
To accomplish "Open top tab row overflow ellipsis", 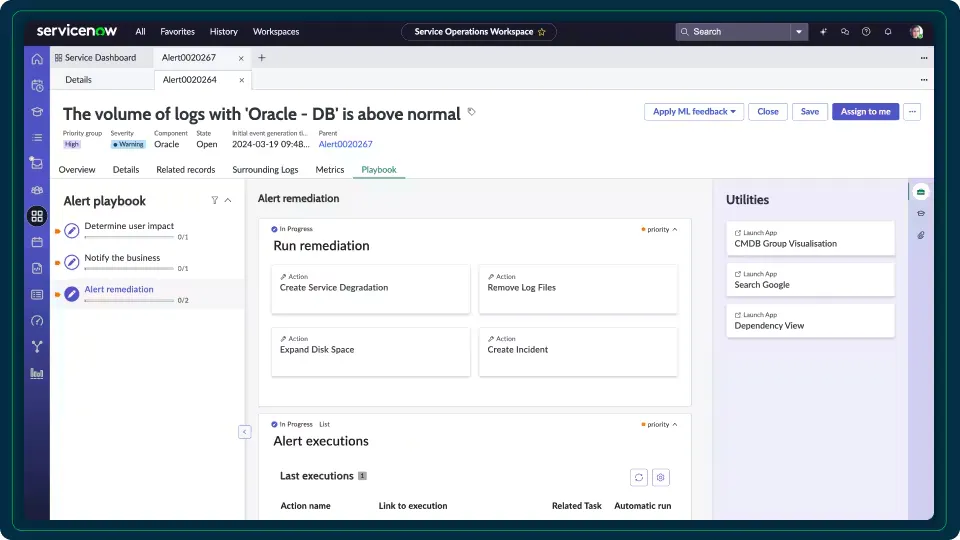I will click(x=924, y=58).
